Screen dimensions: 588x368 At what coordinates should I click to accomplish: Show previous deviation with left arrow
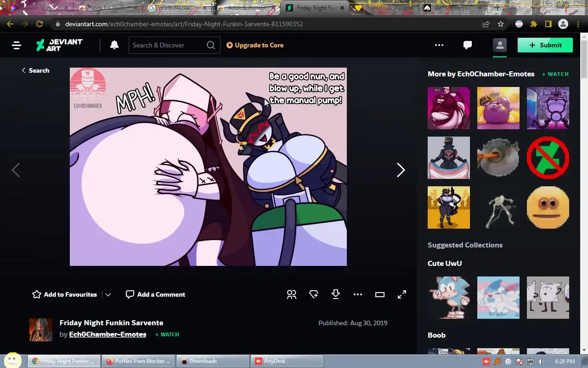(x=16, y=170)
